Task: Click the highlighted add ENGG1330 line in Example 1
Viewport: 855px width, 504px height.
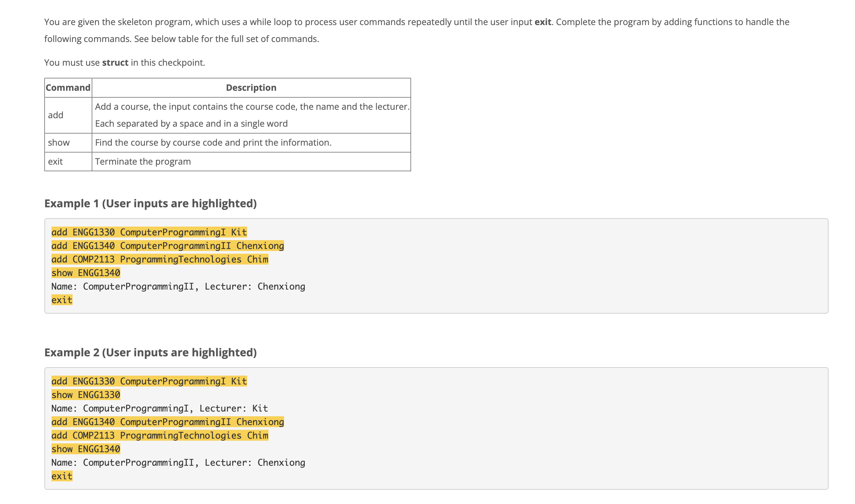Action: coord(149,232)
